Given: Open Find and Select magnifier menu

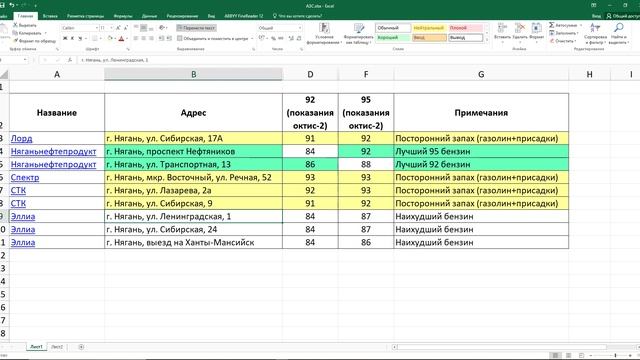Looking at the screenshot, I should coord(619,33).
